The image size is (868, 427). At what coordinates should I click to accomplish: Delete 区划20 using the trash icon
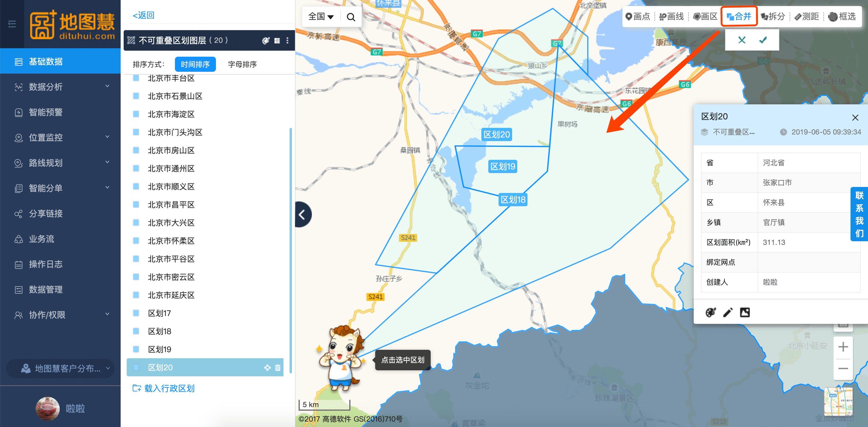pos(278,367)
